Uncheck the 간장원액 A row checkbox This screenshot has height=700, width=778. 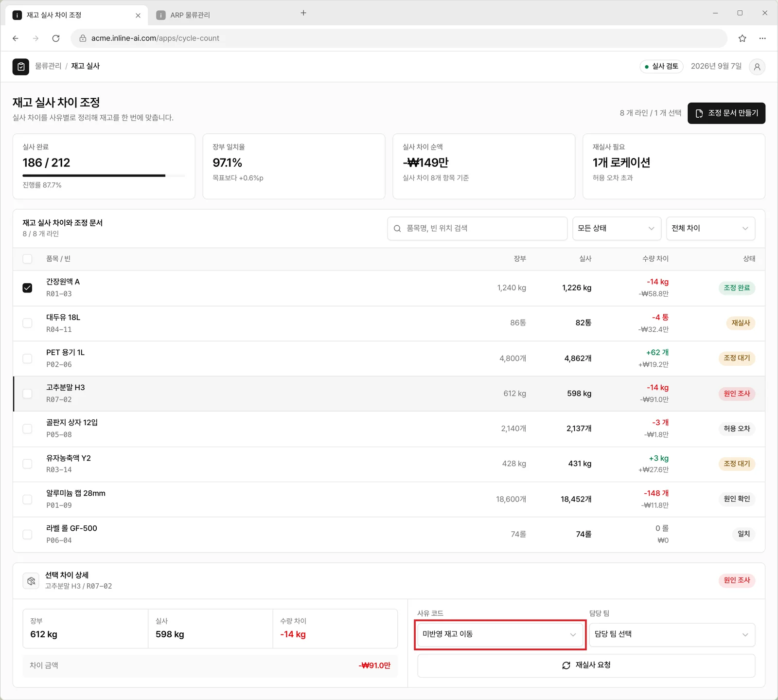tap(27, 288)
